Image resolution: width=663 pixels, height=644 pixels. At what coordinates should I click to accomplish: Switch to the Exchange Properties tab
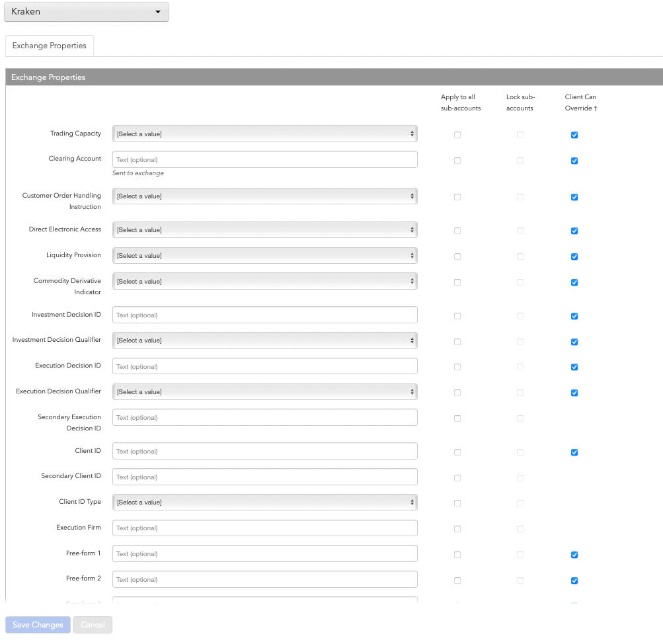(50, 46)
